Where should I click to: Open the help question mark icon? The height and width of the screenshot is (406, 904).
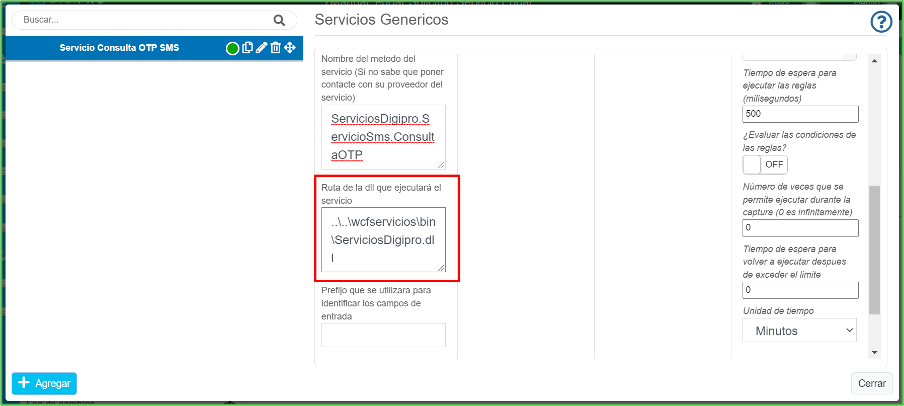coord(882,22)
